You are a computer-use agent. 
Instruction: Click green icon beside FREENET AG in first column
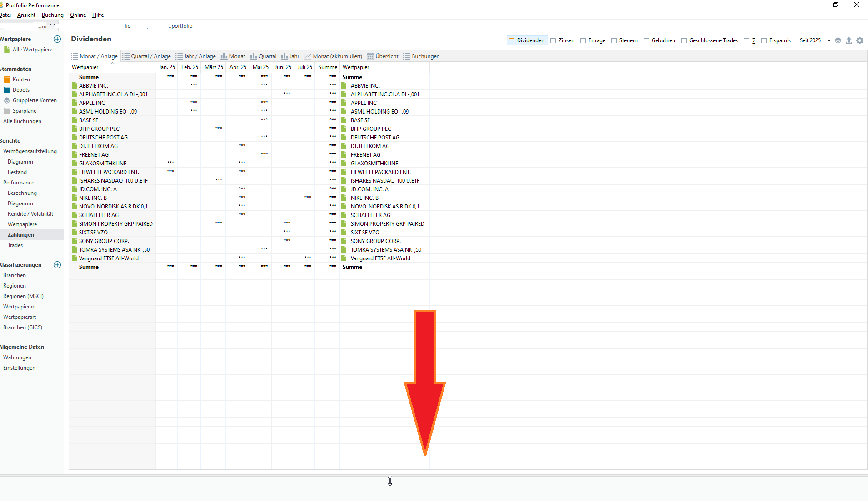75,154
